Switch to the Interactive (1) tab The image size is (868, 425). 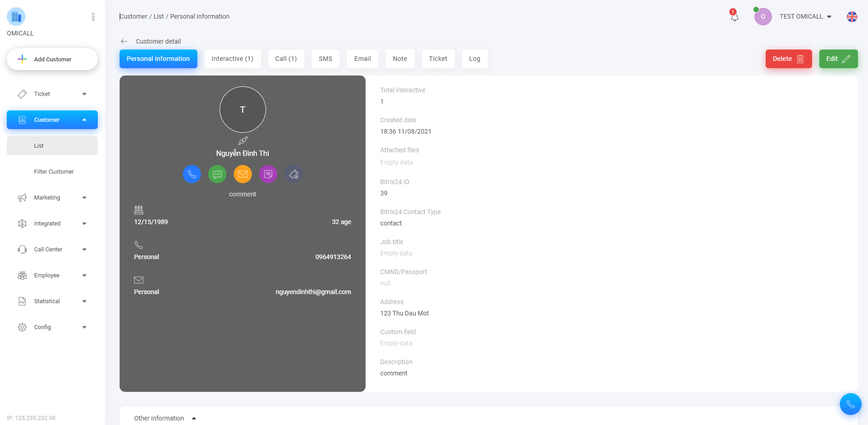pos(232,59)
